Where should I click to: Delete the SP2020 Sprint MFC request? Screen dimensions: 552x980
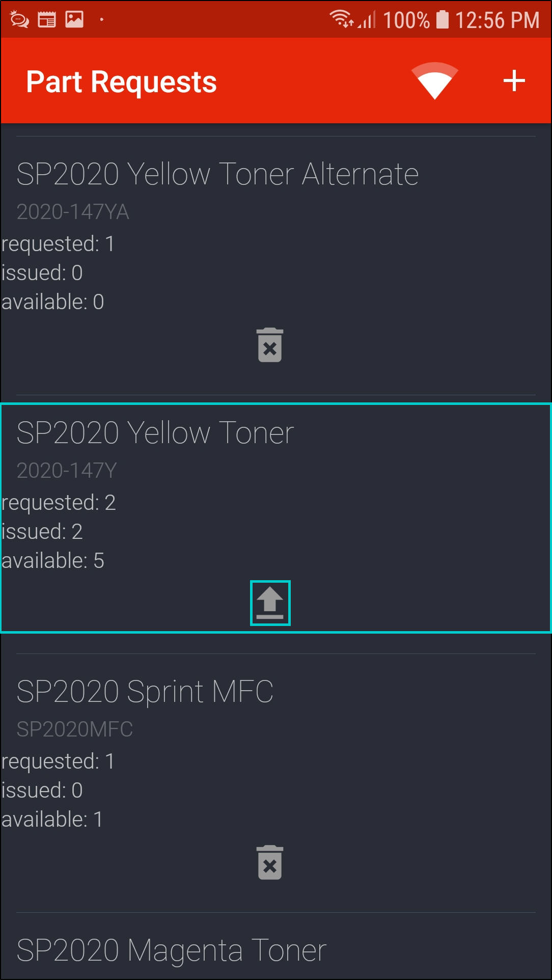point(270,862)
